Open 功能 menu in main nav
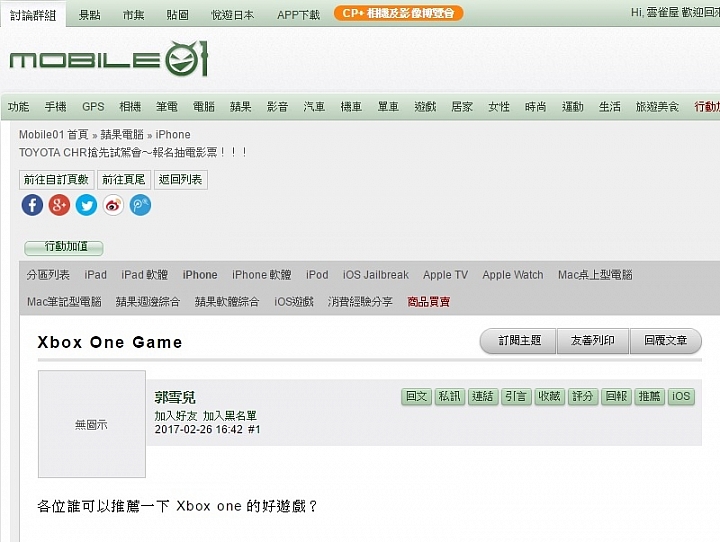 [18, 107]
